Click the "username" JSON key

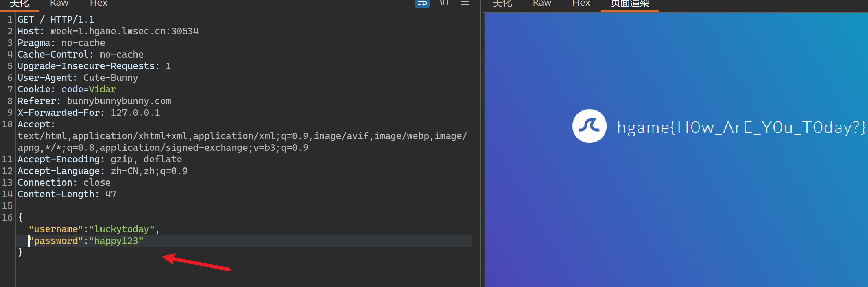56,229
